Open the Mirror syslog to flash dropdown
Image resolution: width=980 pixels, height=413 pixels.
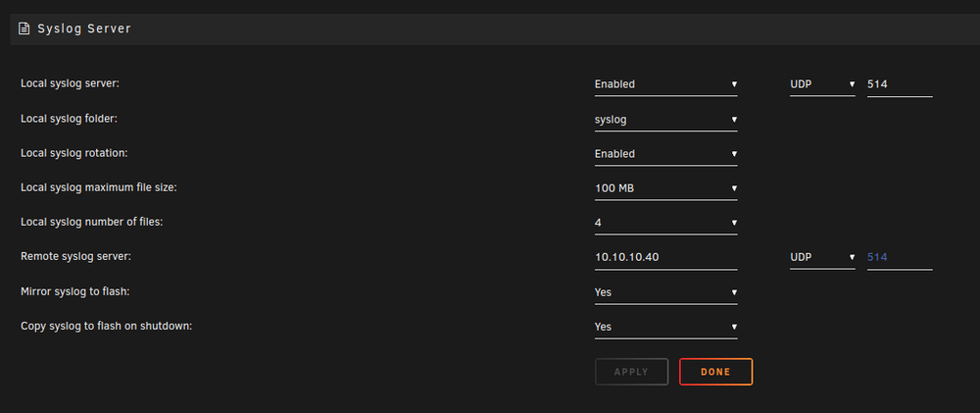tap(665, 292)
